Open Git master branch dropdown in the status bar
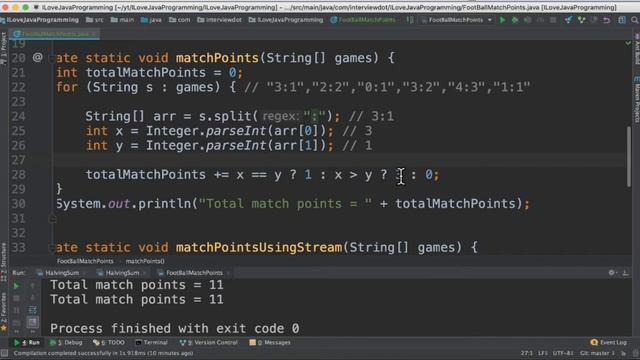This screenshot has width=640, height=360. [597, 353]
